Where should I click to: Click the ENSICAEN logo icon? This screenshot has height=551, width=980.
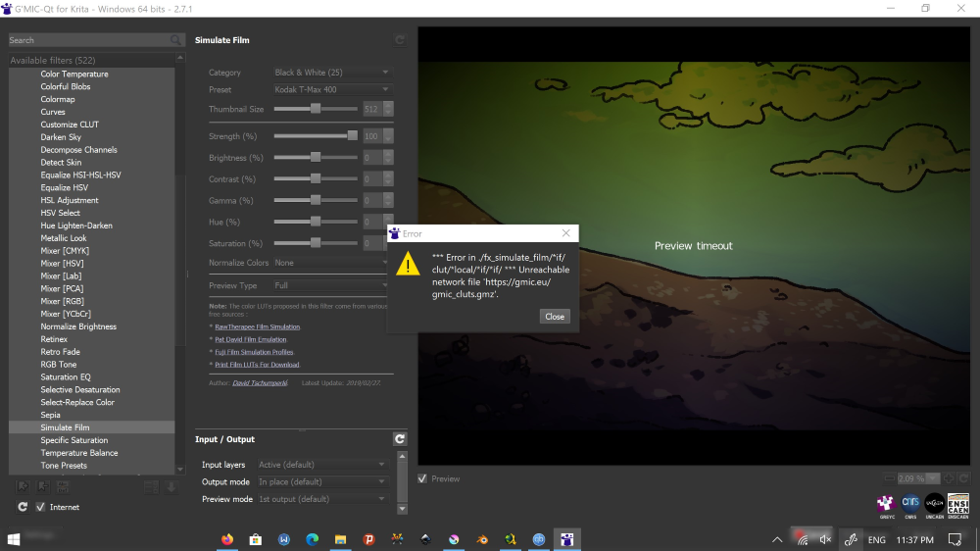(958, 503)
